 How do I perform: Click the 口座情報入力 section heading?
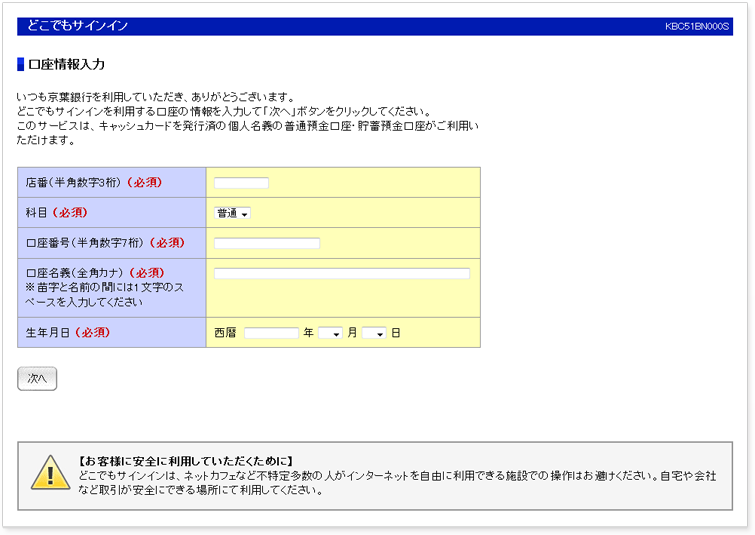66,64
